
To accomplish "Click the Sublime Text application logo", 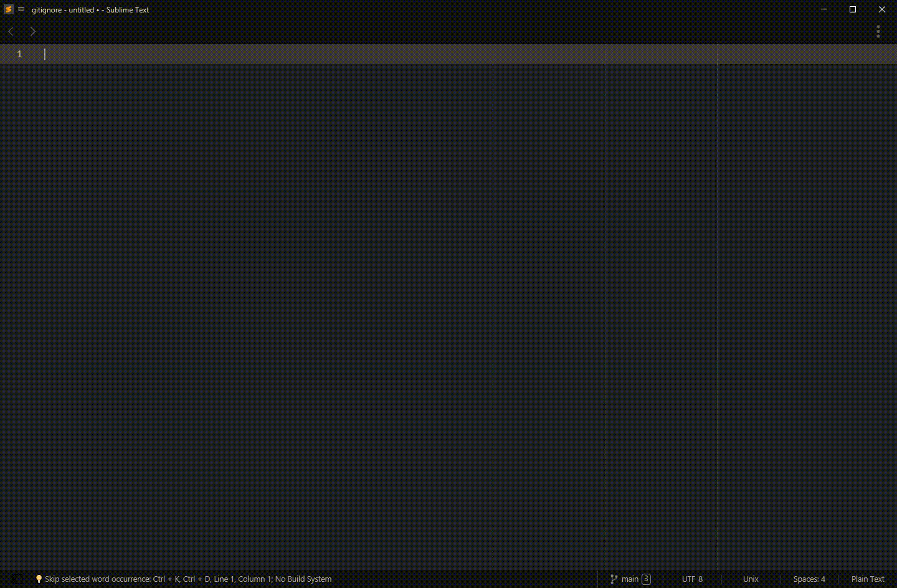I will coord(9,9).
